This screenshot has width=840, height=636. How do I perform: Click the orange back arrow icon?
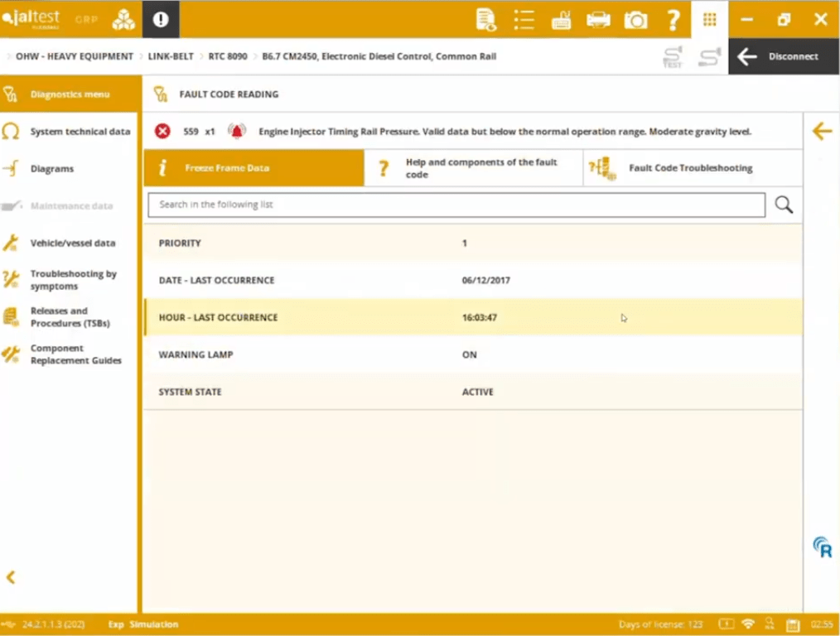821,131
